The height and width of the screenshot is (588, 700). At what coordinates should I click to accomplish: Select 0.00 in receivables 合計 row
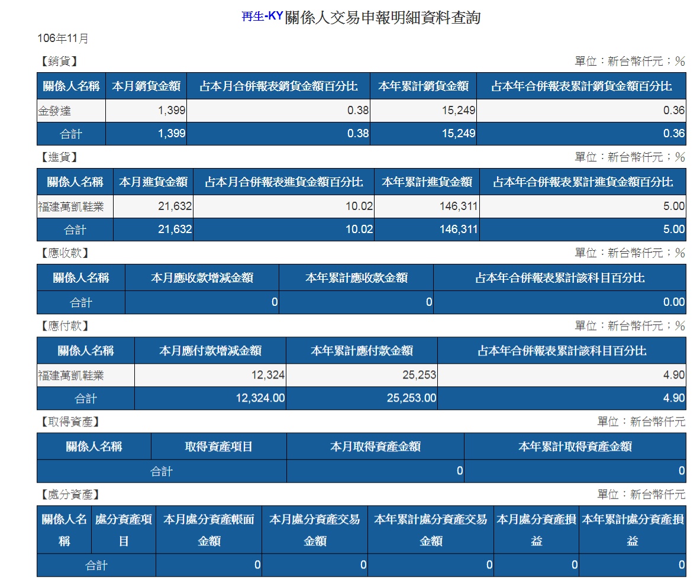tap(673, 302)
